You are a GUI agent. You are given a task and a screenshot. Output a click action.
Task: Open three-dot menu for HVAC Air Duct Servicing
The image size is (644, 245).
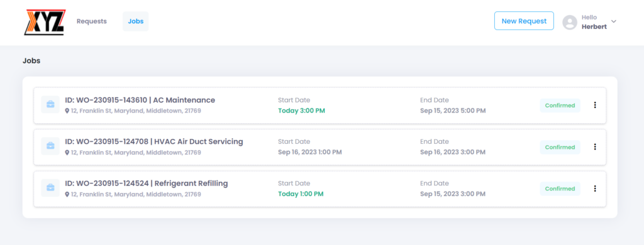pyautogui.click(x=595, y=147)
